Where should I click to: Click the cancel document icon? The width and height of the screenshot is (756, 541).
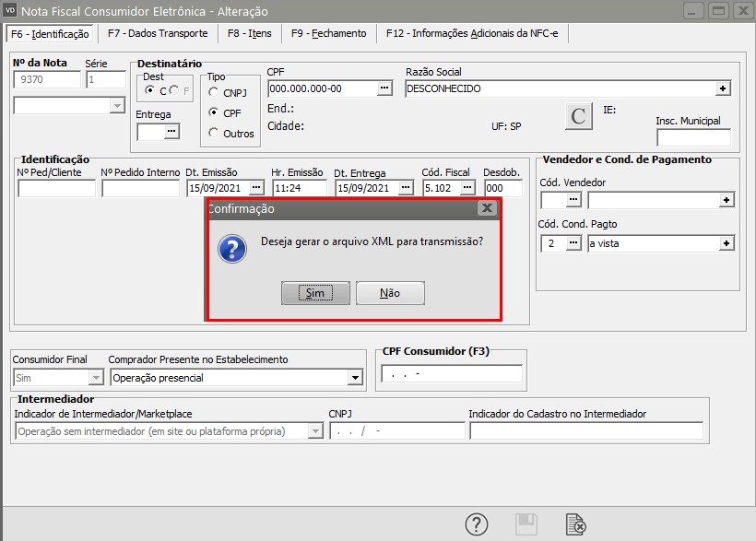[576, 524]
